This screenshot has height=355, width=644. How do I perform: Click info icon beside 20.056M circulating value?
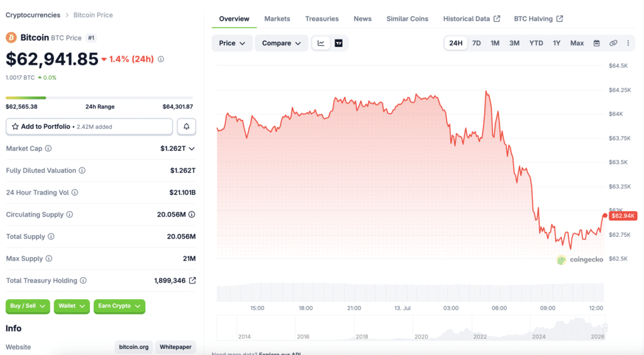click(x=192, y=214)
